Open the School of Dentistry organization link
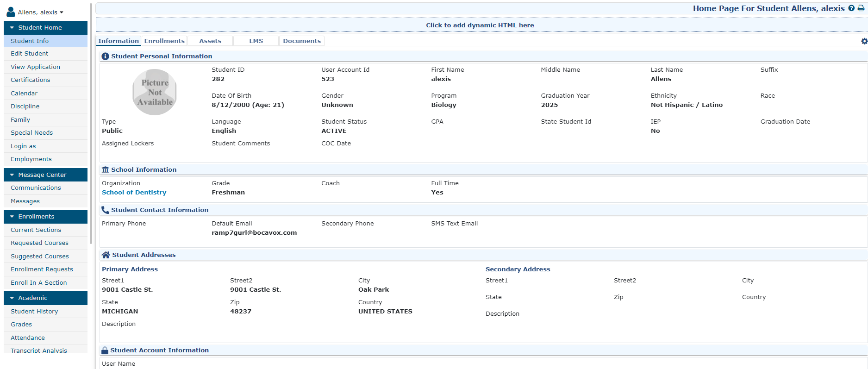Image resolution: width=868 pixels, height=369 pixels. point(134,193)
